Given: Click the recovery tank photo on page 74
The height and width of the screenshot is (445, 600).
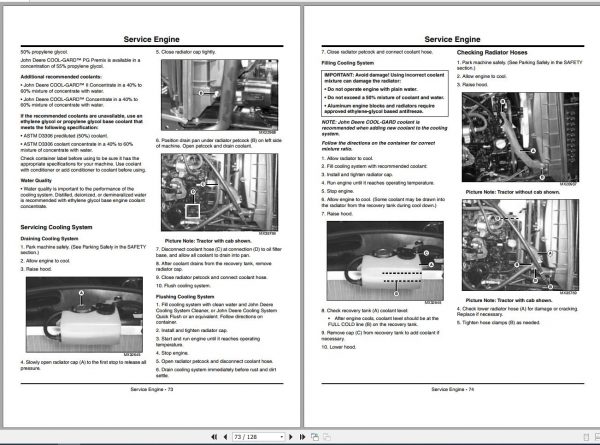Looking at the screenshot, I should tap(385, 261).
